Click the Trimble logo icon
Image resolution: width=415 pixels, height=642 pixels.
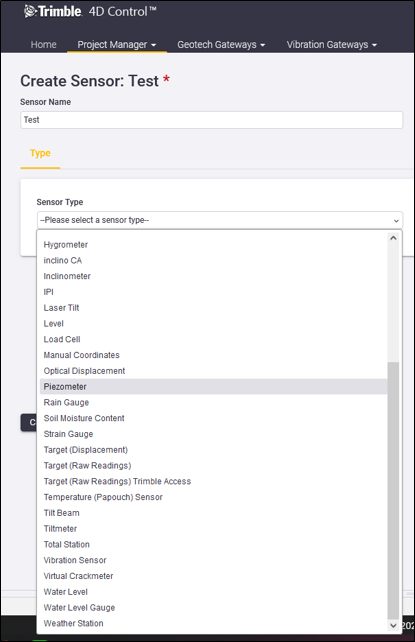pos(30,11)
